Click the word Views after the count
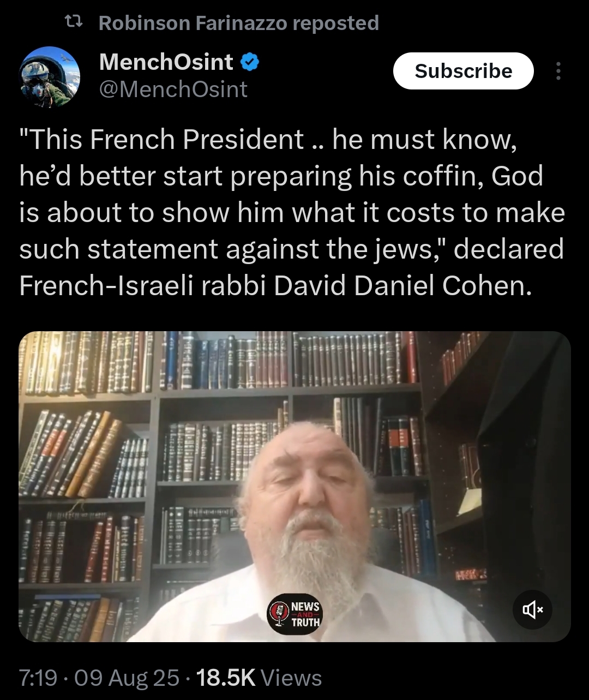 click(x=291, y=678)
